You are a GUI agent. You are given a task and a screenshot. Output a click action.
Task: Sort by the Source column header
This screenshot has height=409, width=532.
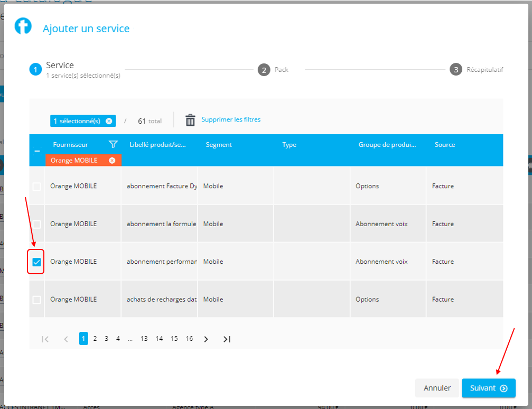[x=445, y=145]
